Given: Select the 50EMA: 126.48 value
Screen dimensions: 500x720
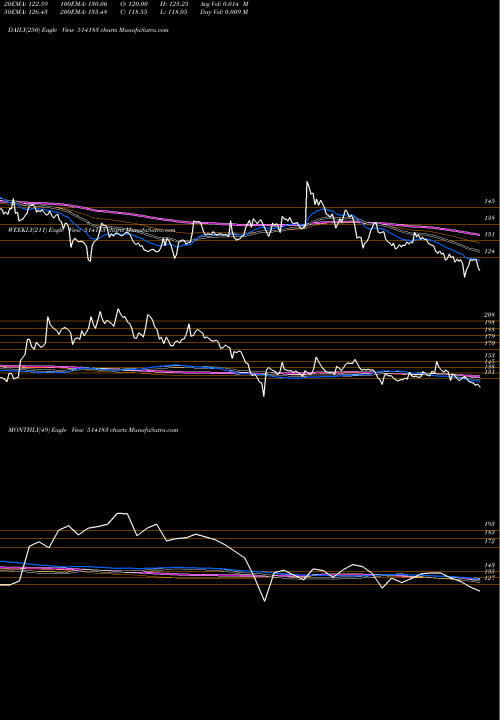Looking at the screenshot, I should click(x=25, y=12).
